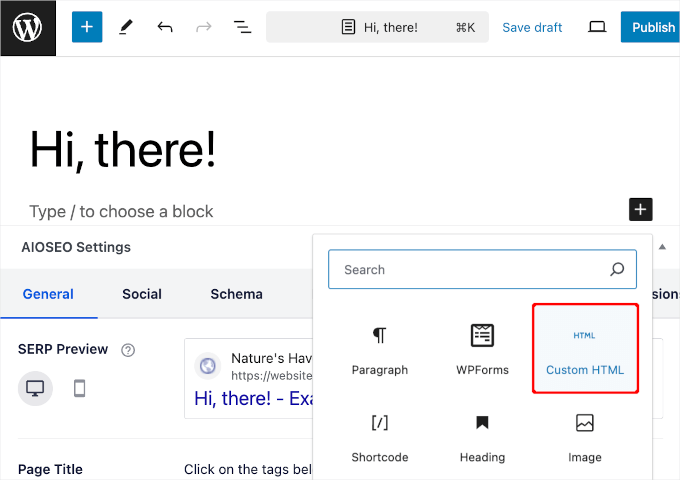Click the SERP Preview label

click(63, 349)
